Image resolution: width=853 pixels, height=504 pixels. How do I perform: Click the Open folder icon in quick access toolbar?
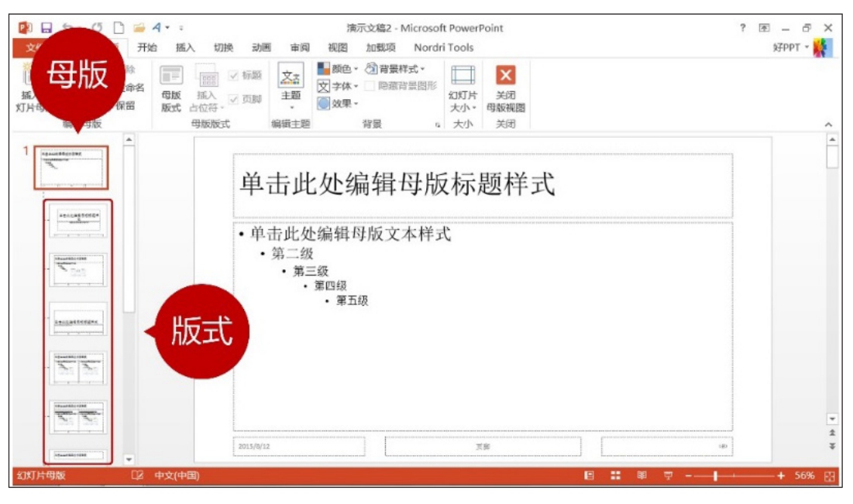(139, 28)
